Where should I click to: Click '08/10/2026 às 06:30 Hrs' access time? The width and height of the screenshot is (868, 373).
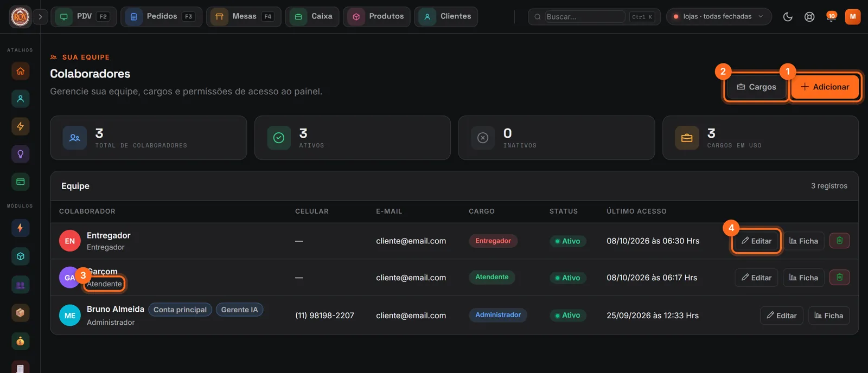point(653,241)
